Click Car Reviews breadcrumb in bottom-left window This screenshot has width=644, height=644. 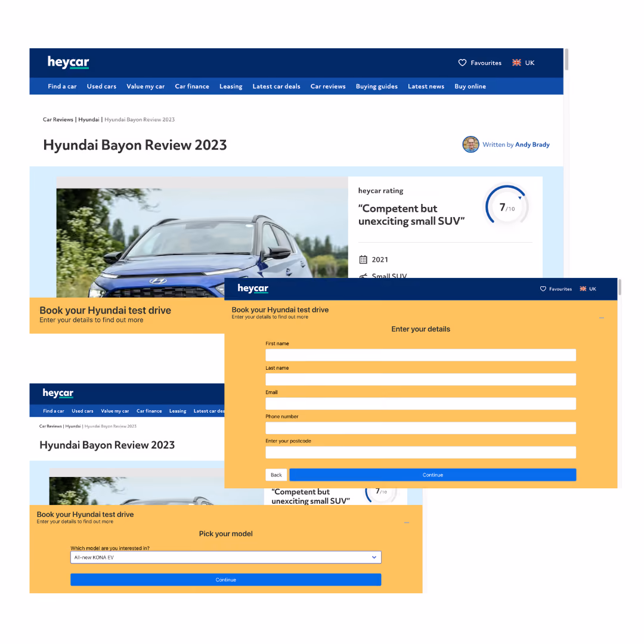tap(51, 426)
